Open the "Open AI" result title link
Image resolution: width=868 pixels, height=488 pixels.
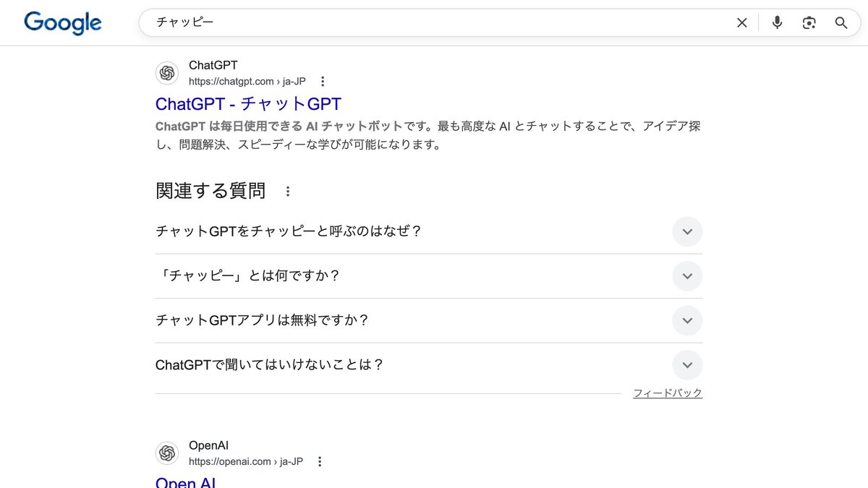coord(185,481)
